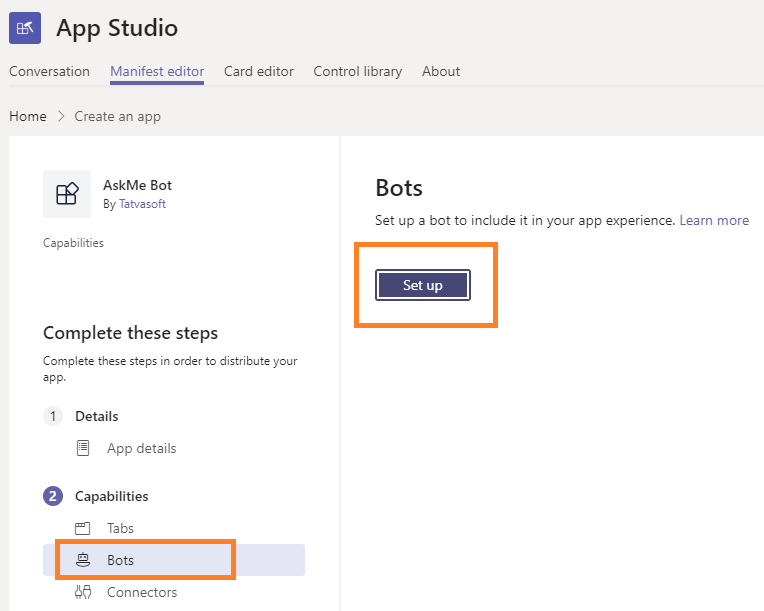
Task: Click the Bots robot icon
Action: click(83, 560)
